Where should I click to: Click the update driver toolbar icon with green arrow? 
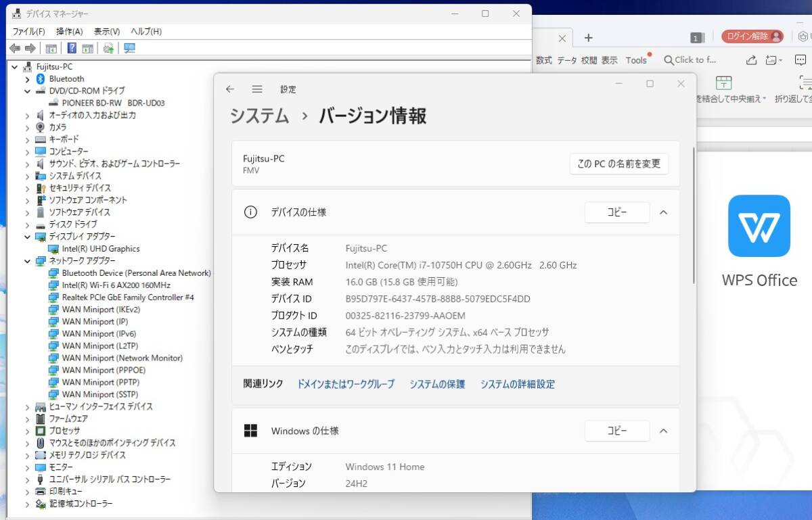click(108, 48)
